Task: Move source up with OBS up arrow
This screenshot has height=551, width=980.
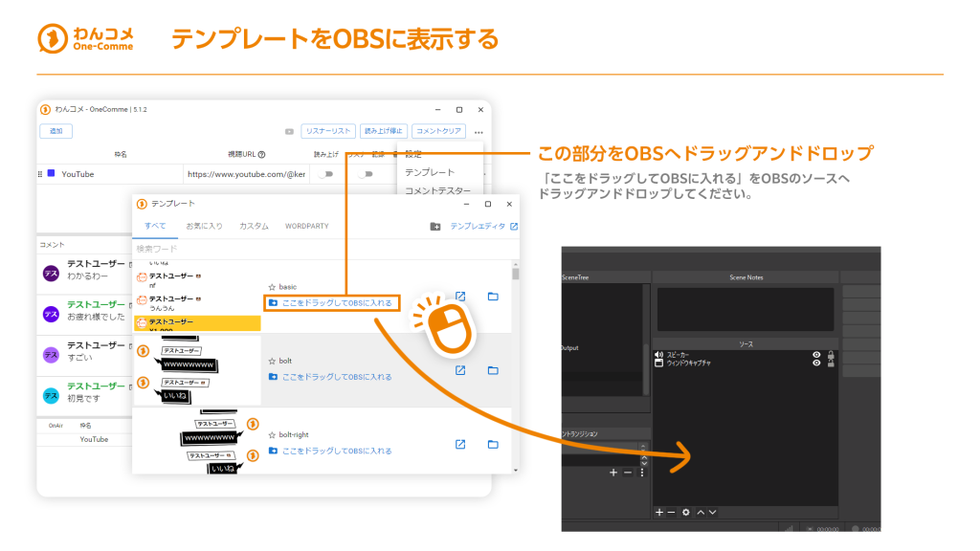Action: pos(701,513)
